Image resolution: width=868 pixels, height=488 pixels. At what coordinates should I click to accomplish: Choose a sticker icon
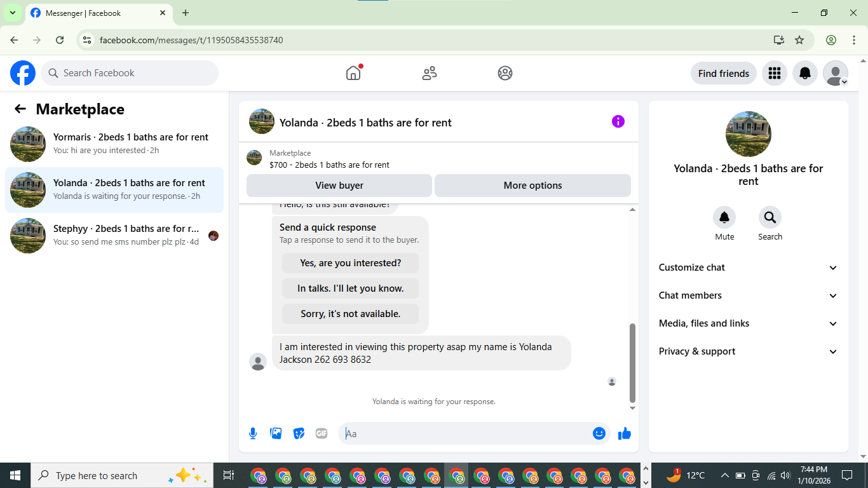click(299, 433)
